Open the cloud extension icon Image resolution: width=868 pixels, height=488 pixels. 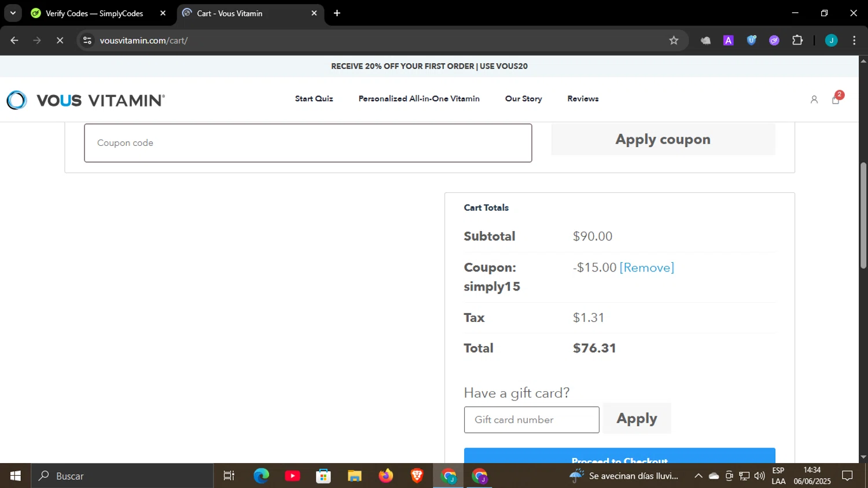coord(705,41)
